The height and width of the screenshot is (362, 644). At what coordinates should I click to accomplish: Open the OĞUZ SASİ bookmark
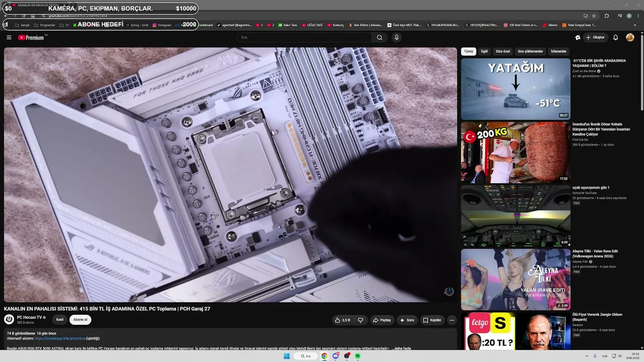312,25
